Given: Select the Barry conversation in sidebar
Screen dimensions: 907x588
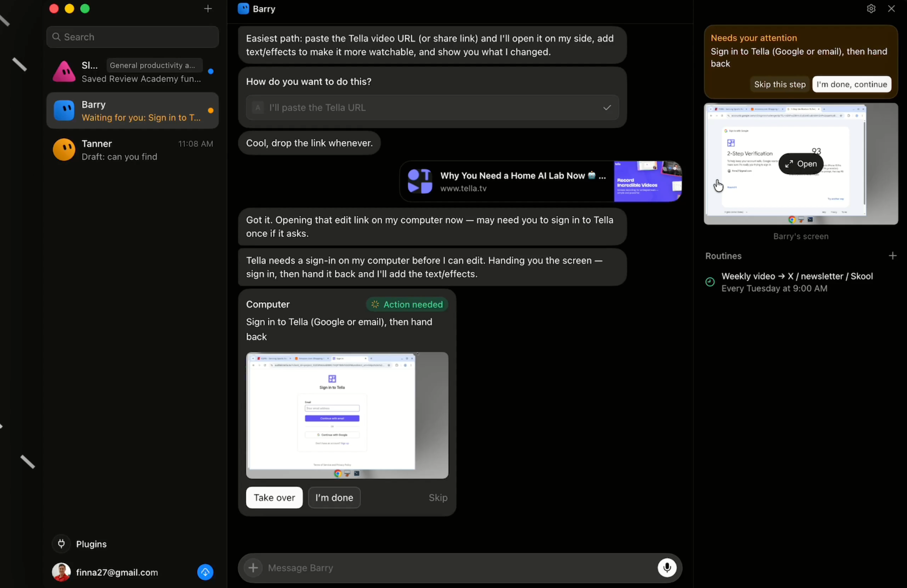Looking at the screenshot, I should click(x=133, y=111).
